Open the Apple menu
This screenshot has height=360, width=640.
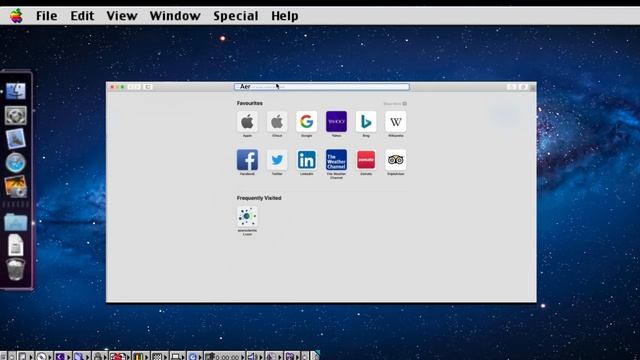click(x=16, y=16)
